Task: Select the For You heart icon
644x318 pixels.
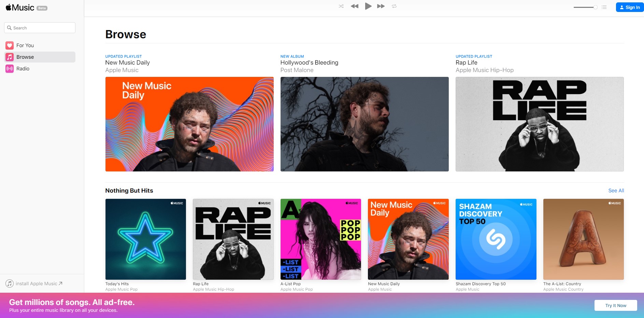Action: 9,45
